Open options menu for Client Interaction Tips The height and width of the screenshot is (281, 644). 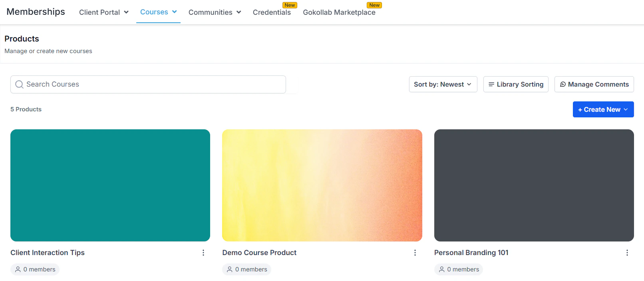203,253
